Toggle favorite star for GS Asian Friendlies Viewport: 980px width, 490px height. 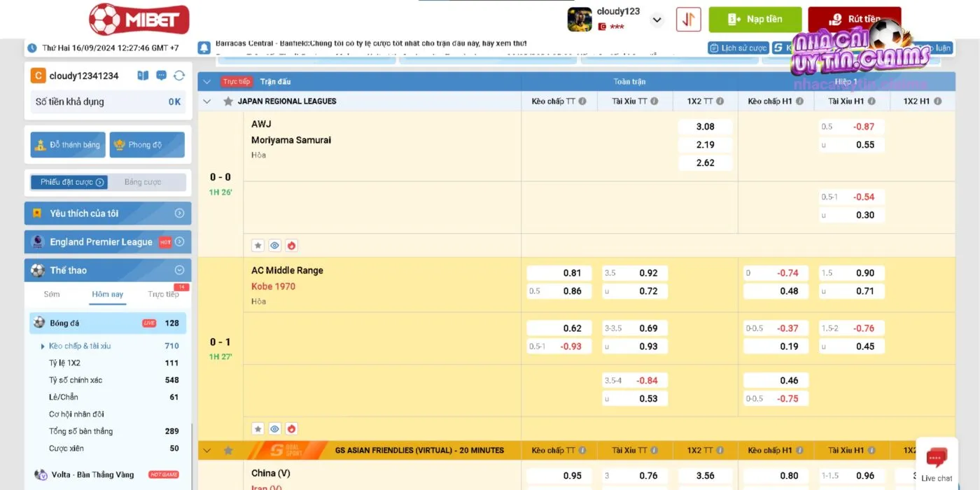(227, 450)
